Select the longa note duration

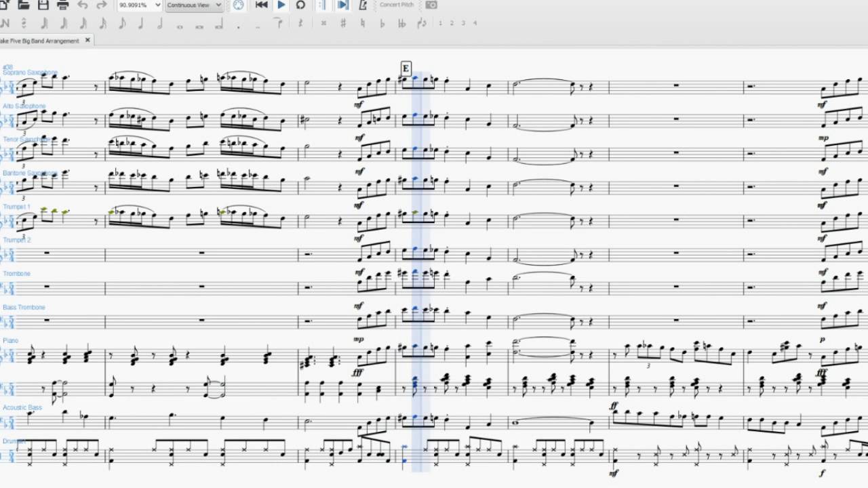219,24
